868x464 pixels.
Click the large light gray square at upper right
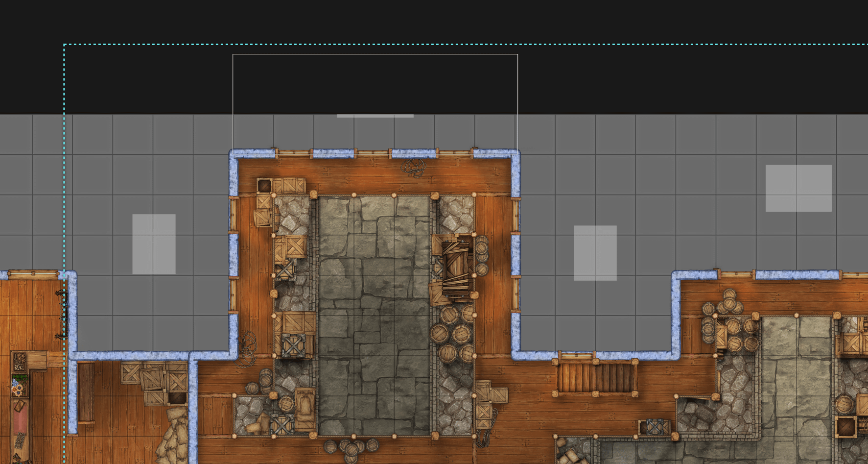[x=798, y=188]
